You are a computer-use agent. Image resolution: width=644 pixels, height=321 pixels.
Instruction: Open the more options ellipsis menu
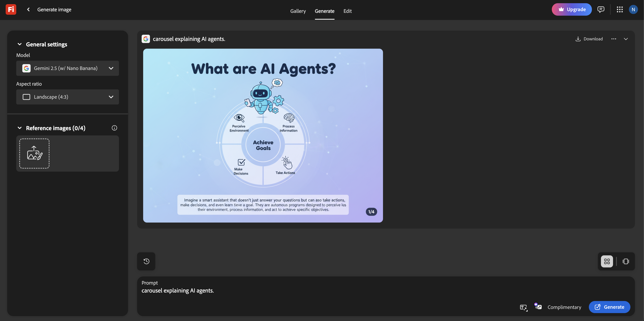click(x=614, y=39)
